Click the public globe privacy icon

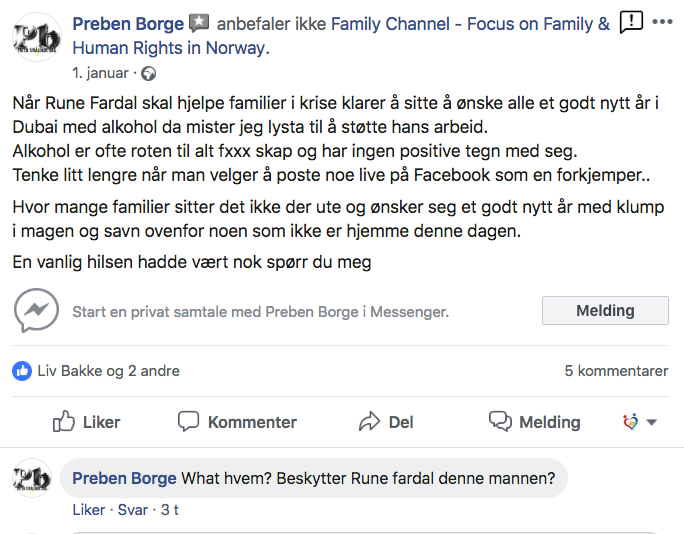click(148, 74)
